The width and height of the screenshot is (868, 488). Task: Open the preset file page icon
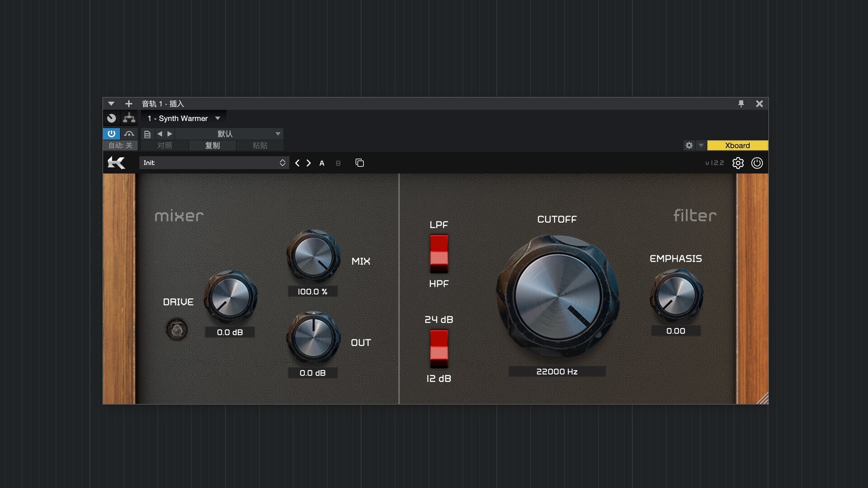147,134
